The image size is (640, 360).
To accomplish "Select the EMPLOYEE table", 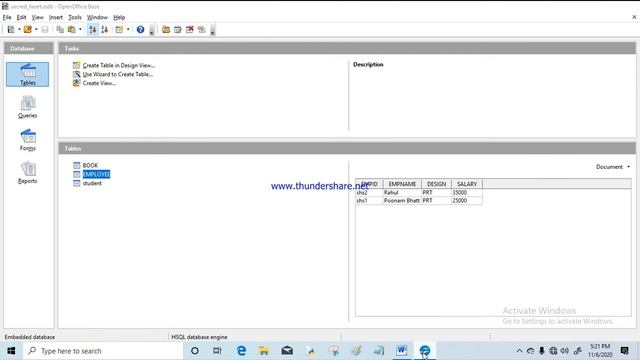I will point(96,174).
